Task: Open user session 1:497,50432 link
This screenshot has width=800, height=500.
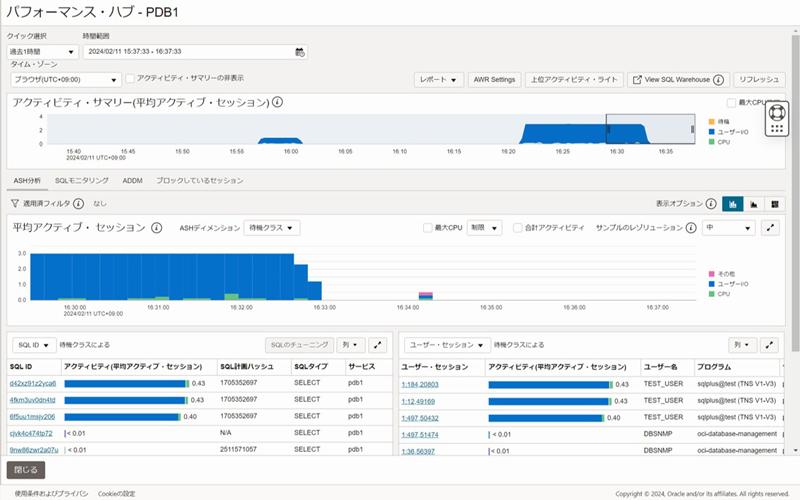Action: pos(420,418)
